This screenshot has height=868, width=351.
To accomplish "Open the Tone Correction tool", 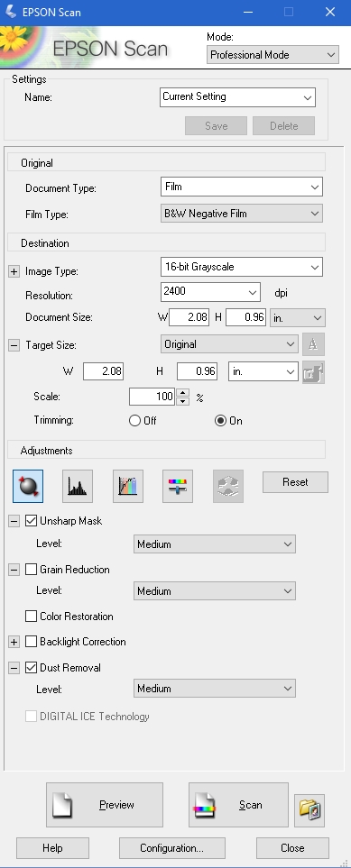I will (128, 486).
